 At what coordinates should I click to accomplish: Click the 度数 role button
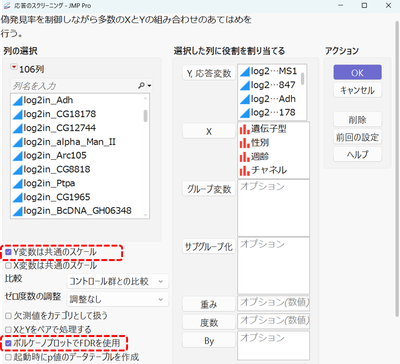point(209,322)
